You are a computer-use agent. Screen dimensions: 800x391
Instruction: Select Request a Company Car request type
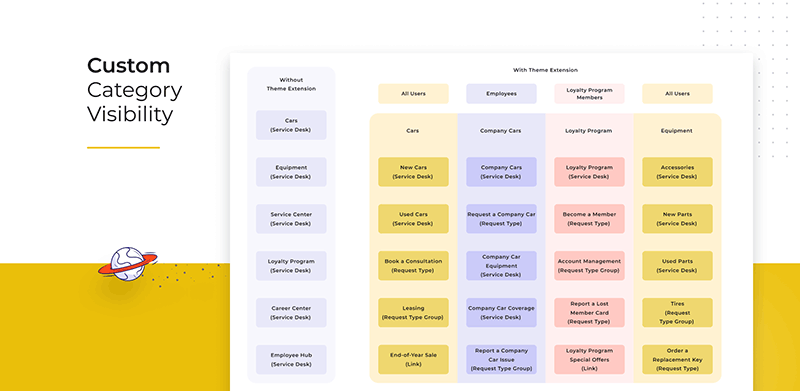tap(501, 219)
